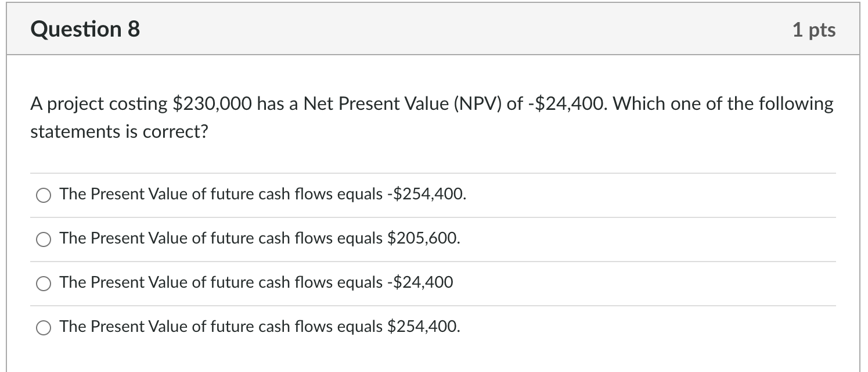Select radio button for -$24,400 answer
The height and width of the screenshot is (372, 868).
point(43,282)
